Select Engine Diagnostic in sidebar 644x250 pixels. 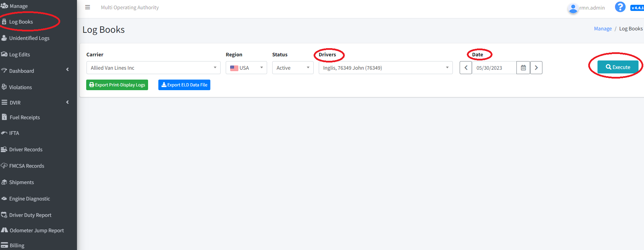pyautogui.click(x=29, y=198)
